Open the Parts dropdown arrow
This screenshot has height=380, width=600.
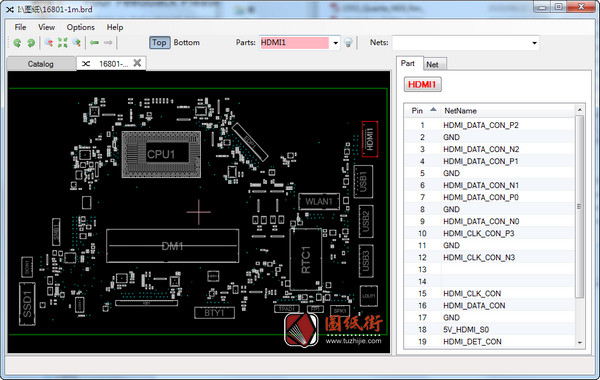pos(335,43)
